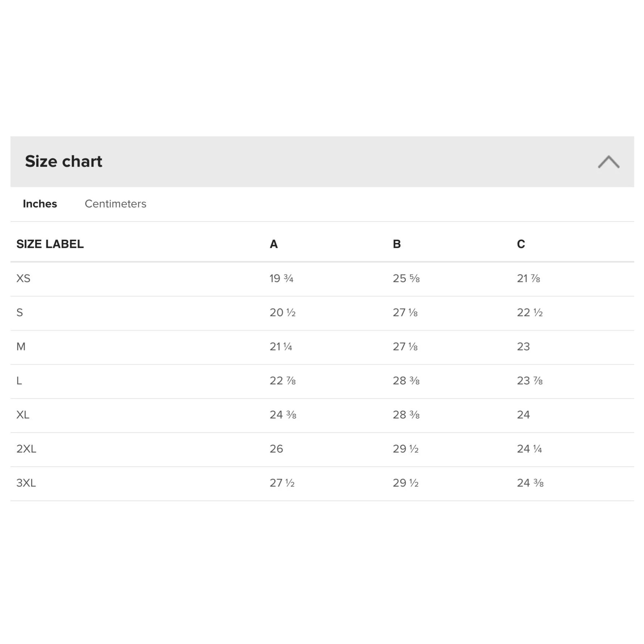Click the 23 value in M row
The height and width of the screenshot is (644, 644).
click(x=523, y=346)
